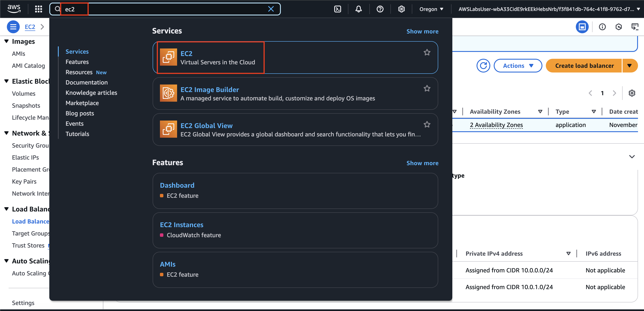Viewport: 644px width, 311px height.
Task: Open the 2 Availability Zones link
Action: click(x=496, y=125)
